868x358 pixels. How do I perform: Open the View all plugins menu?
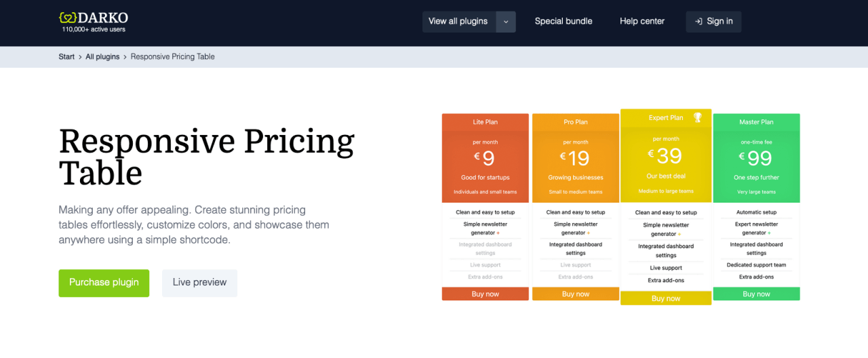tap(458, 22)
